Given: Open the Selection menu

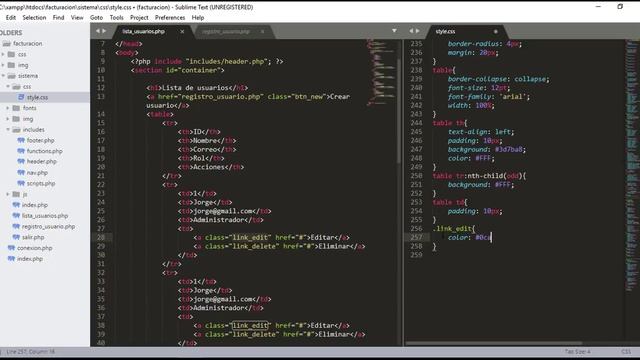Looking at the screenshot, I should (x=34, y=18).
